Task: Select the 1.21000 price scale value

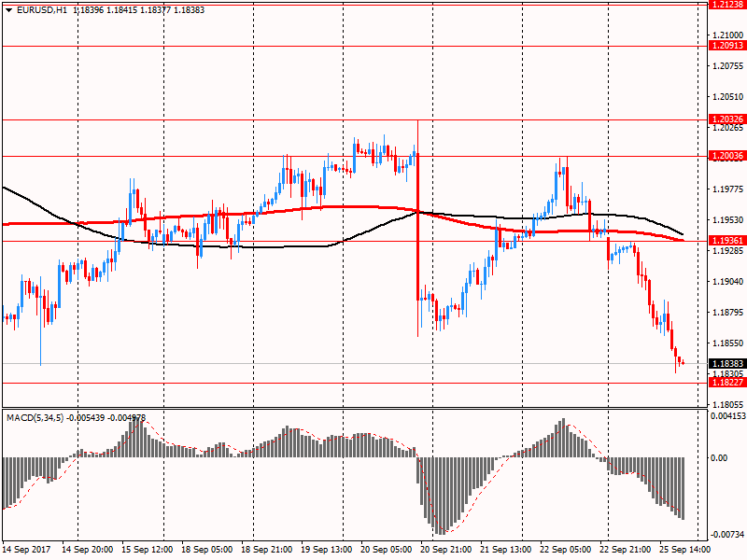Action: pyautogui.click(x=728, y=35)
